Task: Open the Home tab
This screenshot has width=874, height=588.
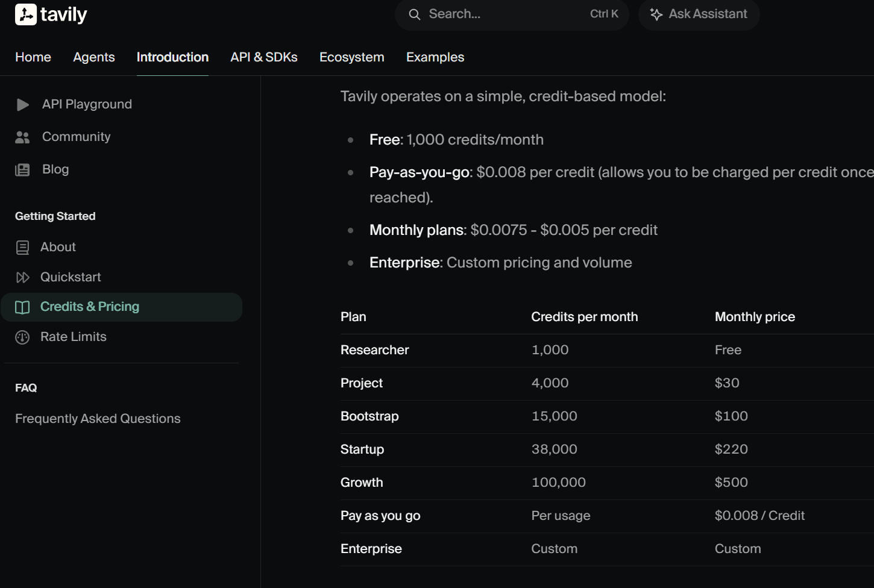Action: (33, 57)
